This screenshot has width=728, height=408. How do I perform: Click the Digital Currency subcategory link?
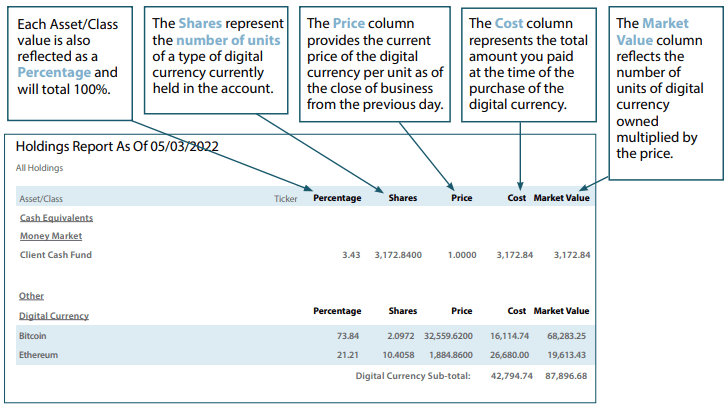(x=54, y=316)
